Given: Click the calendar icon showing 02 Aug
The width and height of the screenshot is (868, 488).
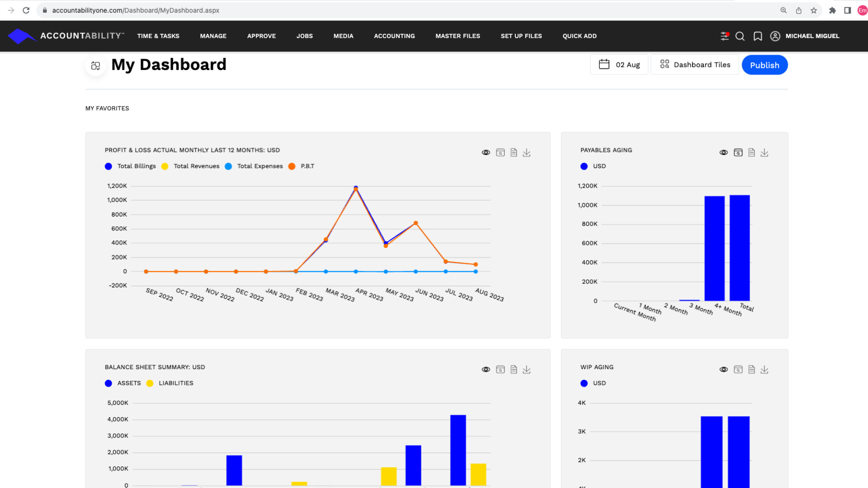Looking at the screenshot, I should pos(604,64).
